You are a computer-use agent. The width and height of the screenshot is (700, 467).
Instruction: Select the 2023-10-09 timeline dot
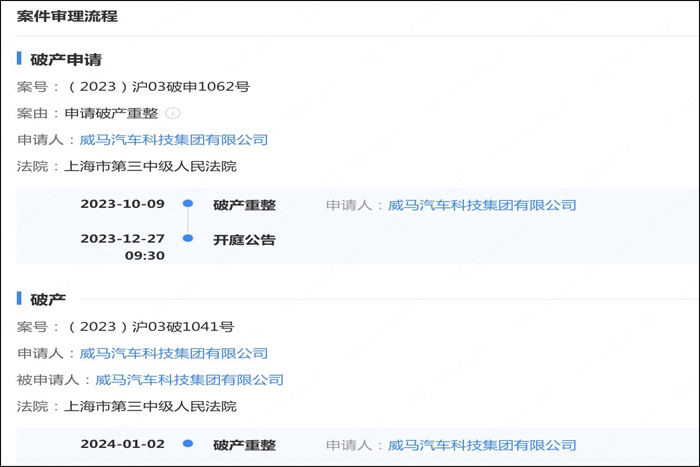188,204
